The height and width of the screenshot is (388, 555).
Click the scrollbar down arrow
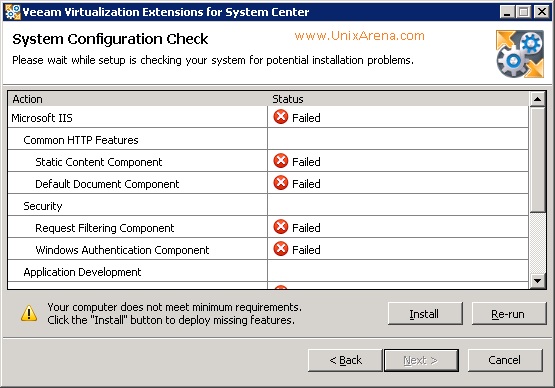point(537,281)
